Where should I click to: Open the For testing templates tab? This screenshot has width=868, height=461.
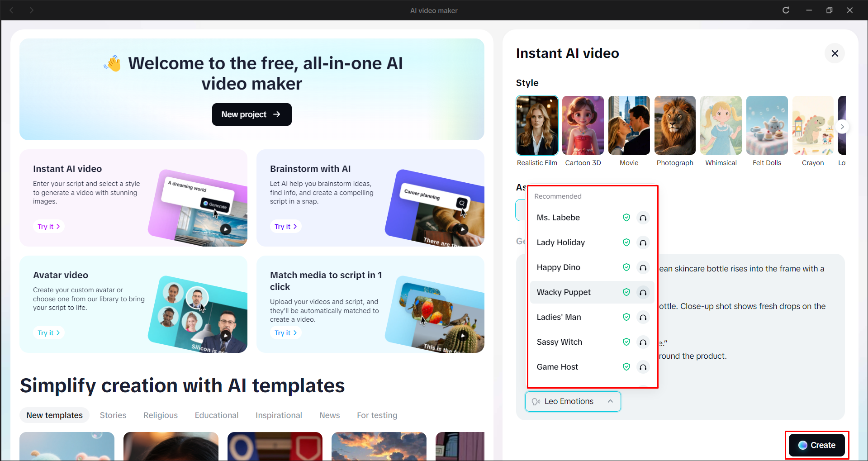pyautogui.click(x=377, y=415)
